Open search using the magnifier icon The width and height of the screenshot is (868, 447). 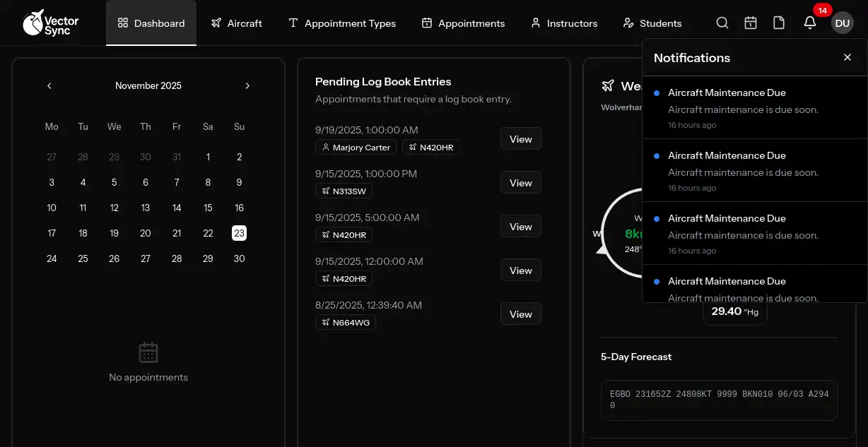click(x=722, y=23)
